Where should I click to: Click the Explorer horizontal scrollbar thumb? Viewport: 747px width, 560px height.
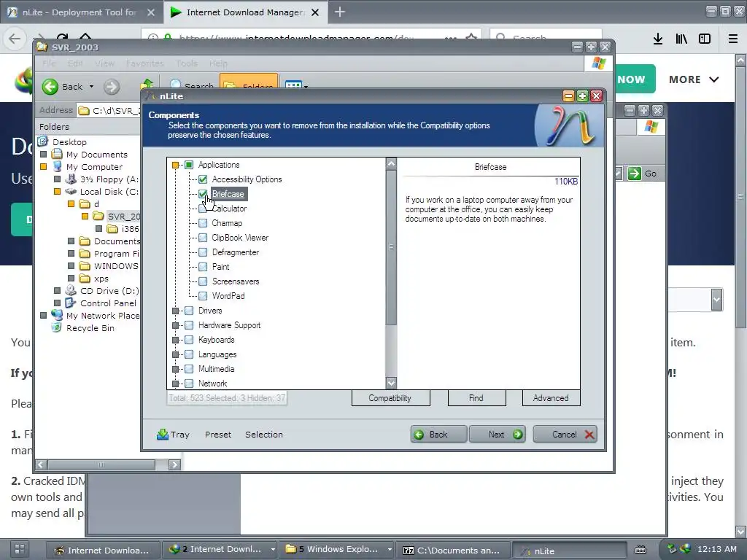[101, 464]
